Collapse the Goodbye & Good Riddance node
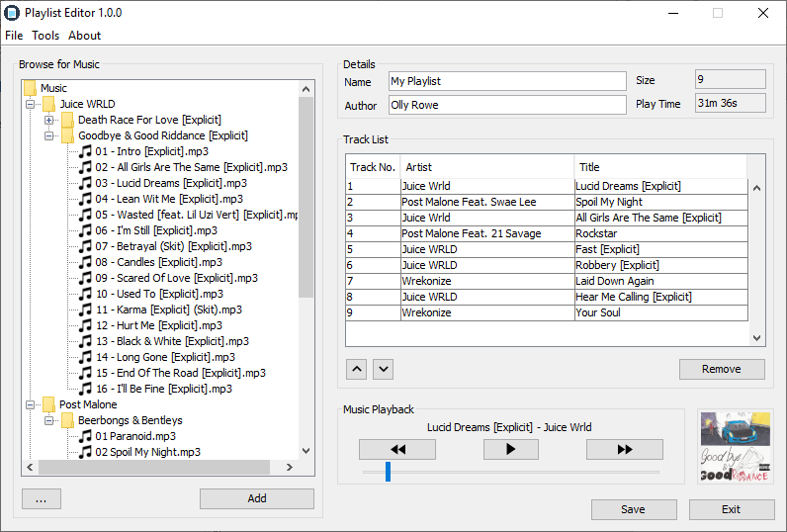This screenshot has height=532, width=787. 48,136
